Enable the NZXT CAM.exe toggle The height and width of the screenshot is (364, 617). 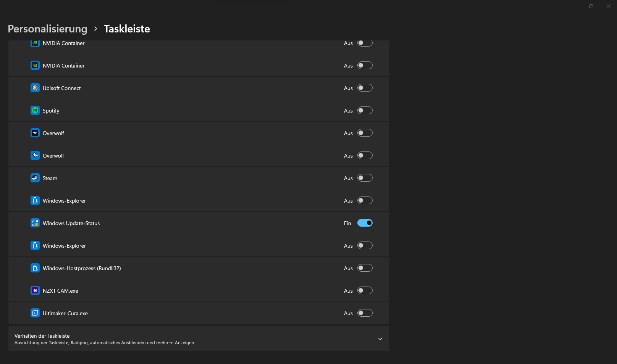coord(365,290)
